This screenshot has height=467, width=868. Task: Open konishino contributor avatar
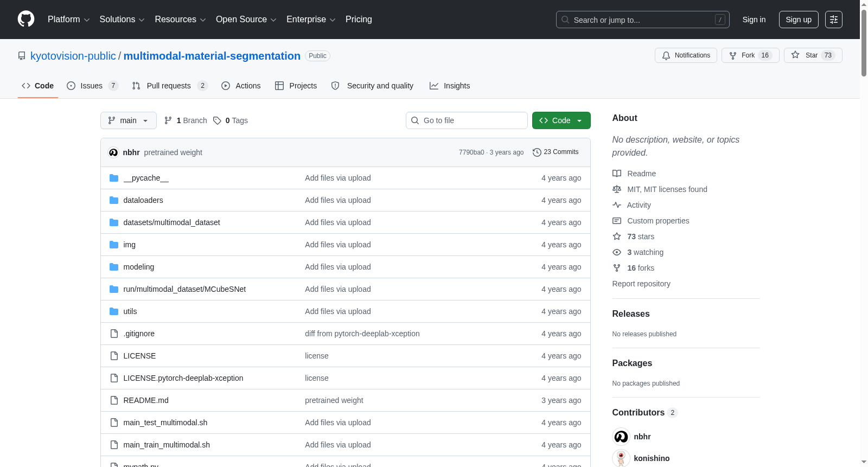pos(621,458)
